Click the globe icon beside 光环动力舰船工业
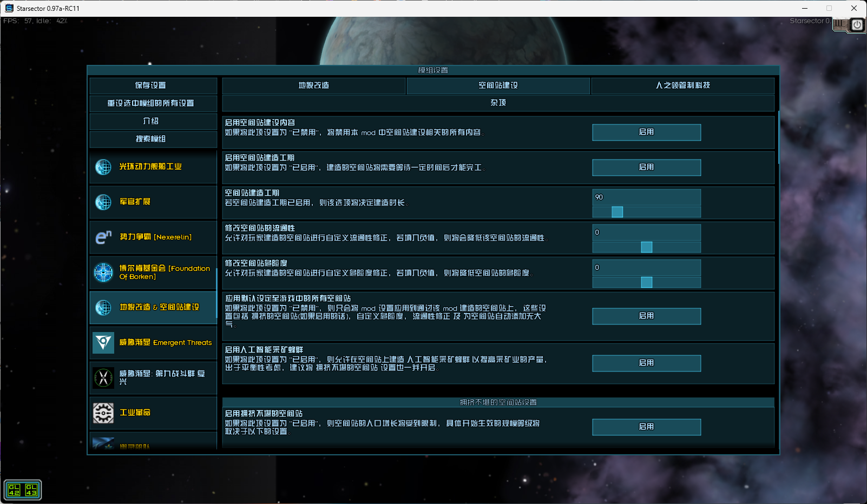 [x=103, y=167]
